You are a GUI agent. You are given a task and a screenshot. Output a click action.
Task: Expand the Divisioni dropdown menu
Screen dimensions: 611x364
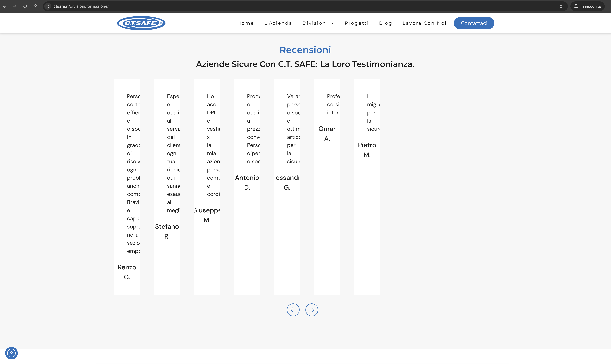[318, 23]
